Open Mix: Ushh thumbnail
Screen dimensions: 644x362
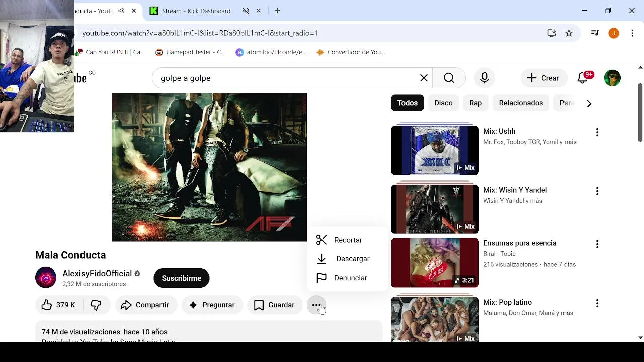(x=435, y=150)
